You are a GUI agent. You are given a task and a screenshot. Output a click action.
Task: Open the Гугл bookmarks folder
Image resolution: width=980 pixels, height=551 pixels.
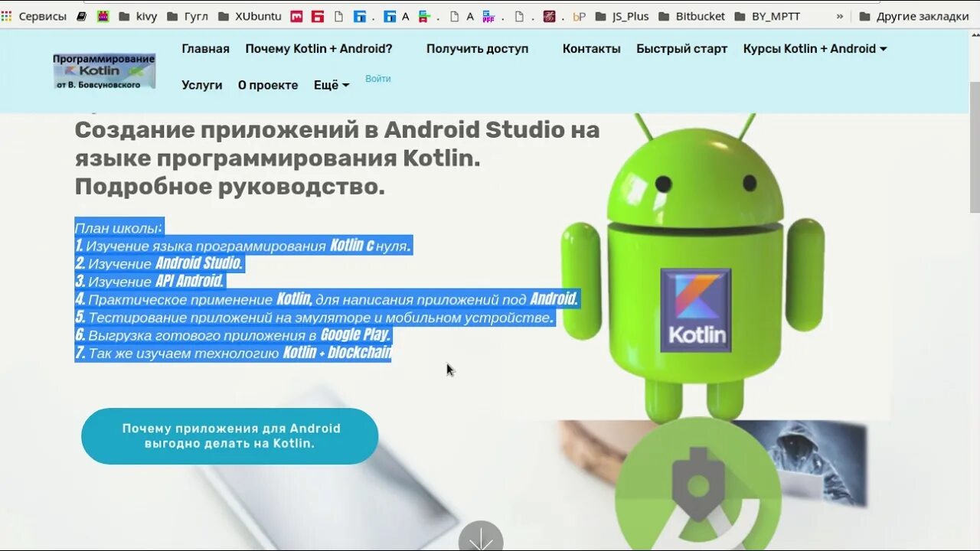pyautogui.click(x=187, y=16)
